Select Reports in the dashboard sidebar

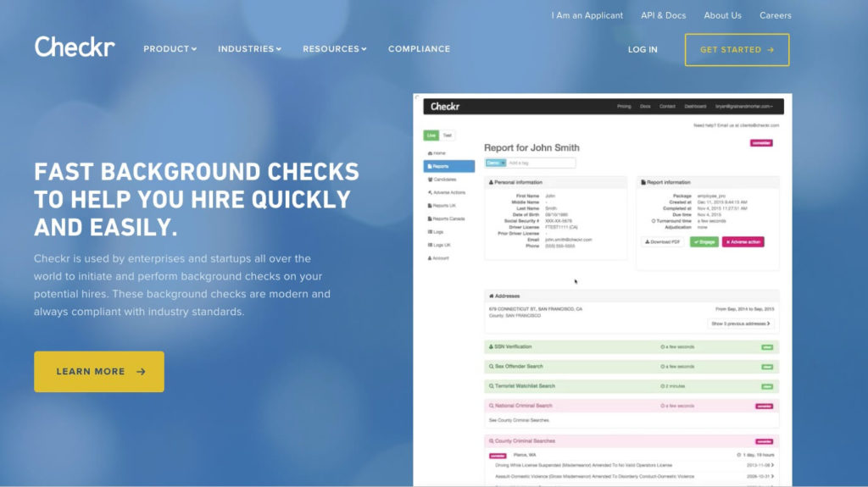[x=449, y=166]
